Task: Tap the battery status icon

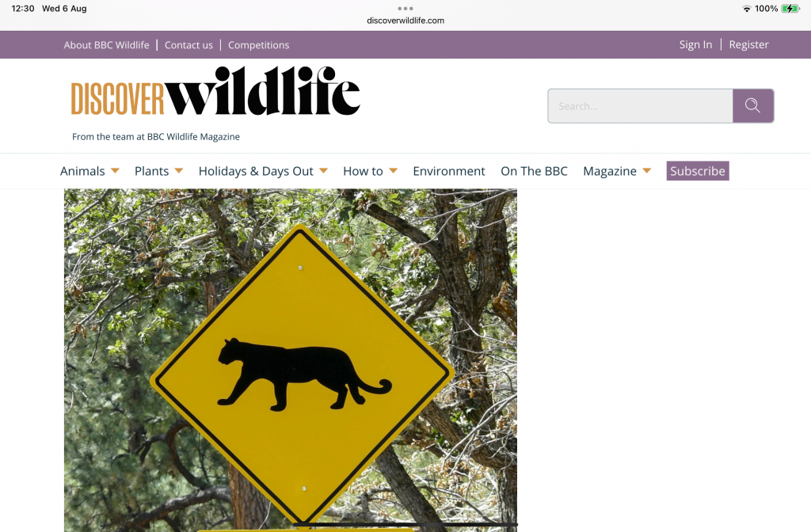Action: point(790,8)
